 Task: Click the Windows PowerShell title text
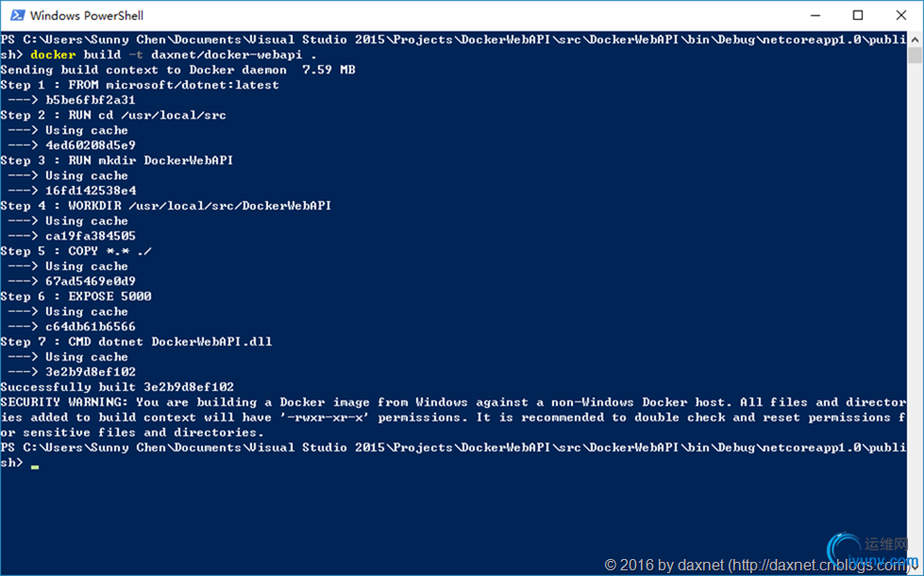(x=87, y=15)
